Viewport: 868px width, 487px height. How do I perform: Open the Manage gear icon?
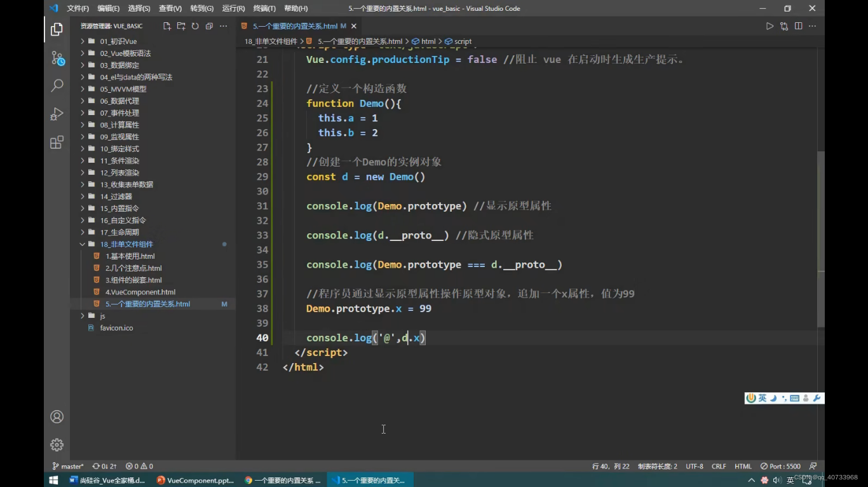[57, 444]
